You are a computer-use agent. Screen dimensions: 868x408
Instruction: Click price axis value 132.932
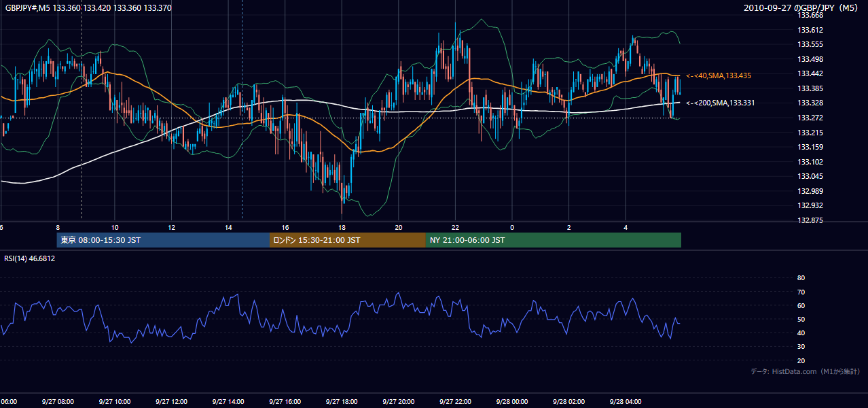tap(810, 205)
